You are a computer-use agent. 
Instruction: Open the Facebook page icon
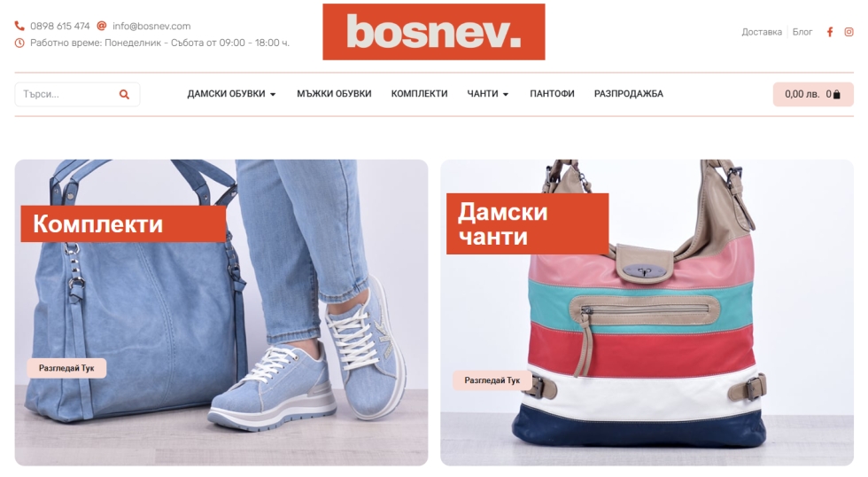(829, 32)
